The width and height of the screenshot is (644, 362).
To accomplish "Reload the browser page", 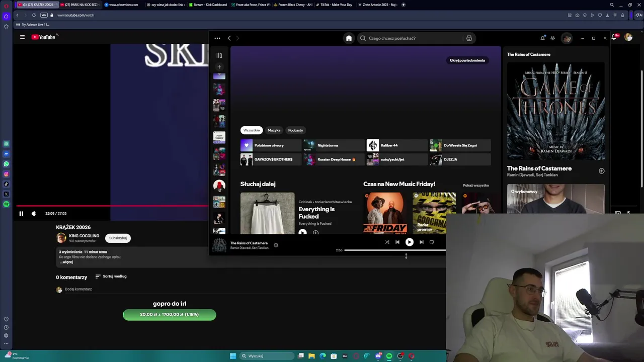I will (34, 15).
